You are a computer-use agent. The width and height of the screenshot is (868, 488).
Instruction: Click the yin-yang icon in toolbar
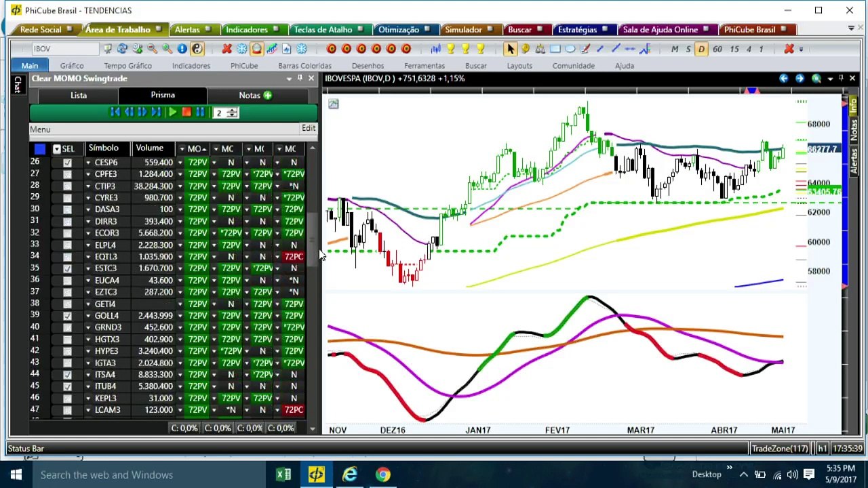click(x=197, y=49)
